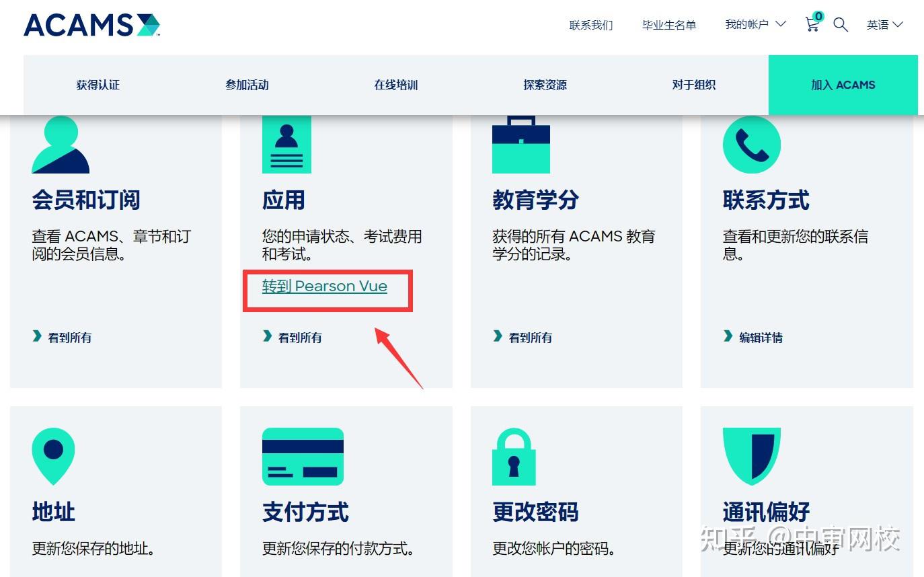924x577 pixels.
Task: Click the 通讯偏好 heading
Action: point(766,512)
